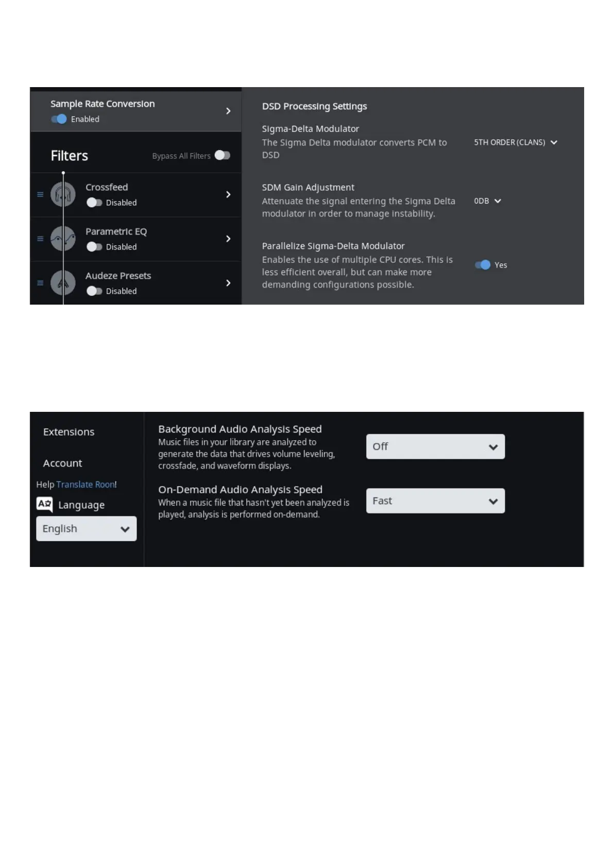
Task: Toggle Sample Rate Conversion enabled switch
Action: point(59,119)
